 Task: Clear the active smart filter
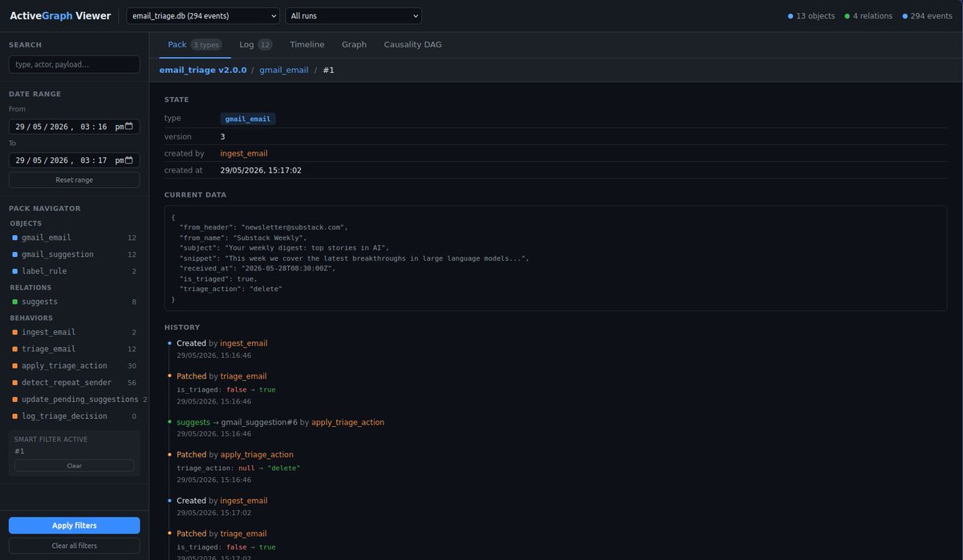pos(75,465)
